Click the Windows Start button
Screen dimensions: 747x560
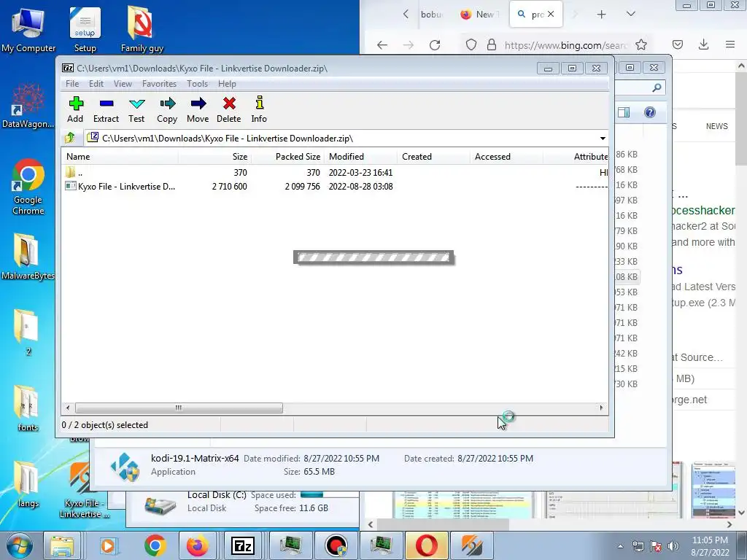click(x=20, y=545)
